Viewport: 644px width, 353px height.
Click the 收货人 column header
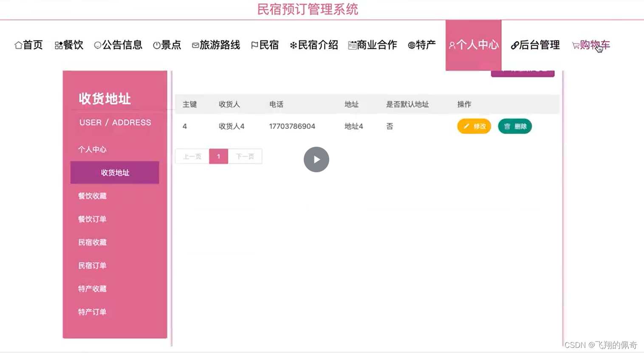point(229,104)
